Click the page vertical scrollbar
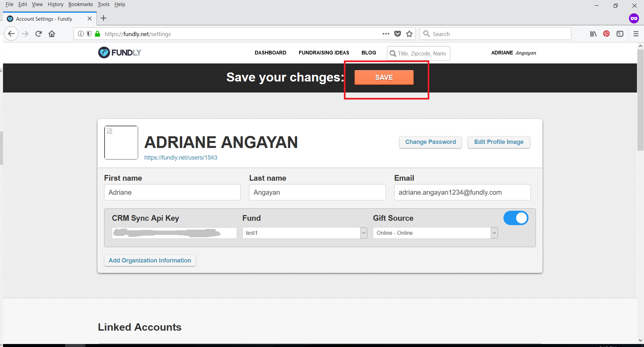This screenshot has width=644, height=347. 640,100
